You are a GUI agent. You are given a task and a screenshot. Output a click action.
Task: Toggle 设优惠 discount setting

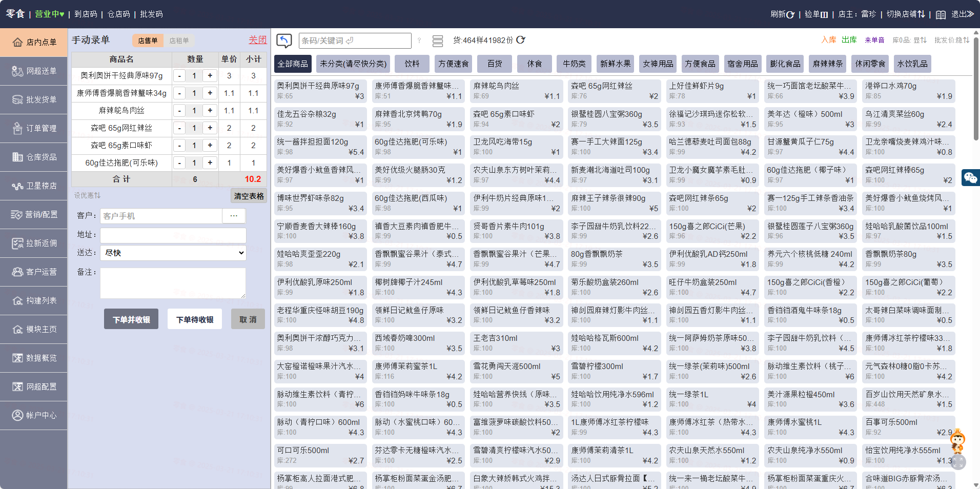(x=87, y=195)
